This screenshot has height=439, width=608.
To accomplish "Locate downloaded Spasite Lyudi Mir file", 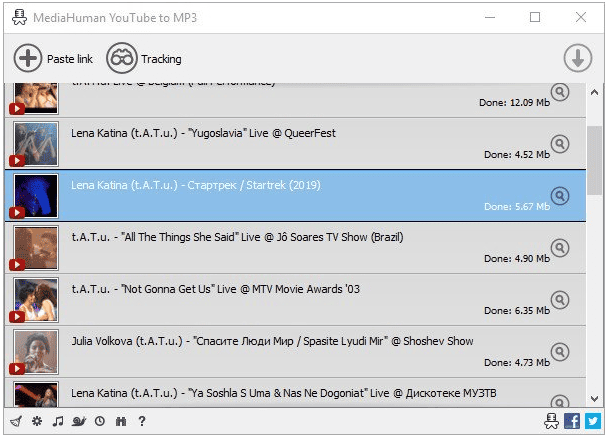I will [560, 352].
